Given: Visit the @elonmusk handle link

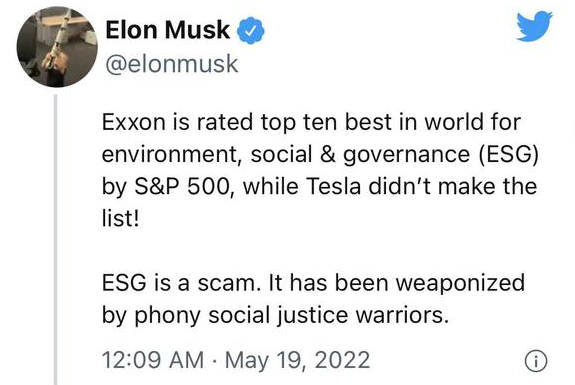Looking at the screenshot, I should click(x=172, y=64).
